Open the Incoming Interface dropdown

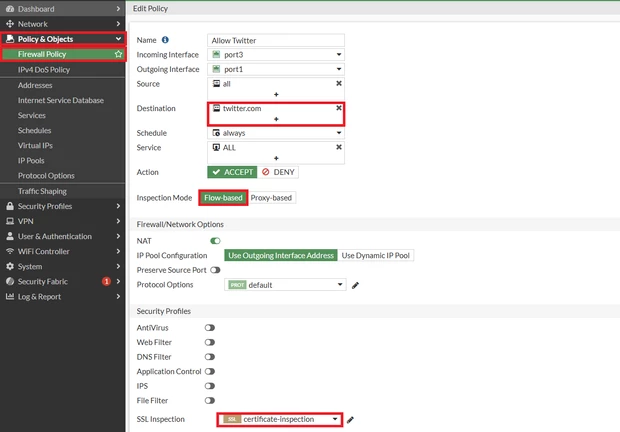276,54
